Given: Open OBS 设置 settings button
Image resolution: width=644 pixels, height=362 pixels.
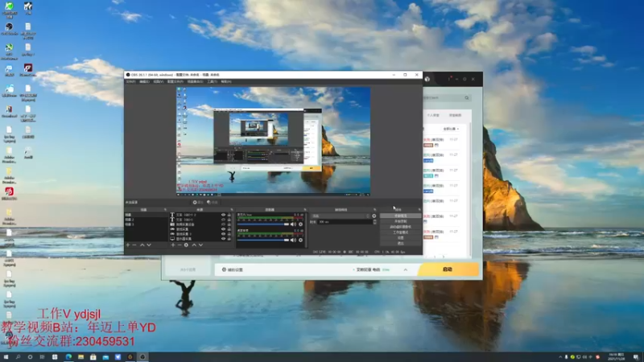Looking at the screenshot, I should pyautogui.click(x=400, y=237).
